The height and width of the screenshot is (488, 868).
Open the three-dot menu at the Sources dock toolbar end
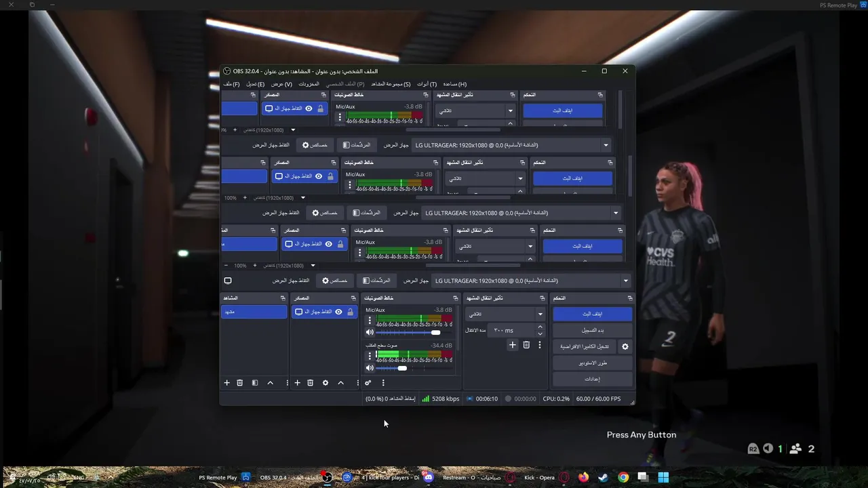[x=358, y=383]
